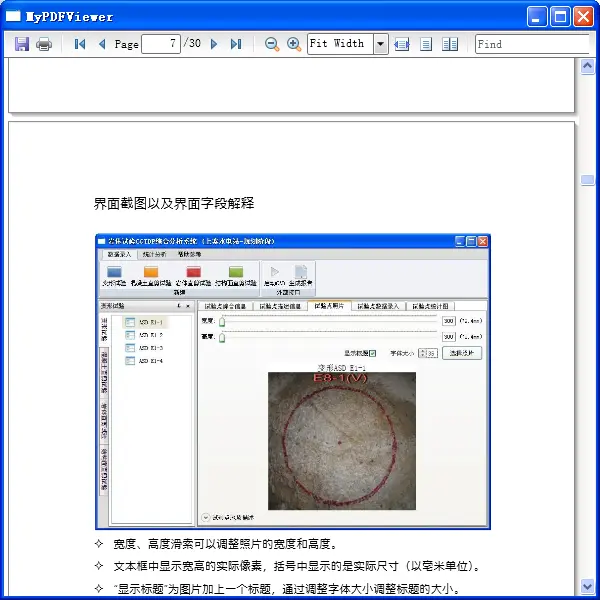Image resolution: width=600 pixels, height=600 pixels.
Task: Open the Fit Width zoom dropdown arrow
Action: point(380,44)
